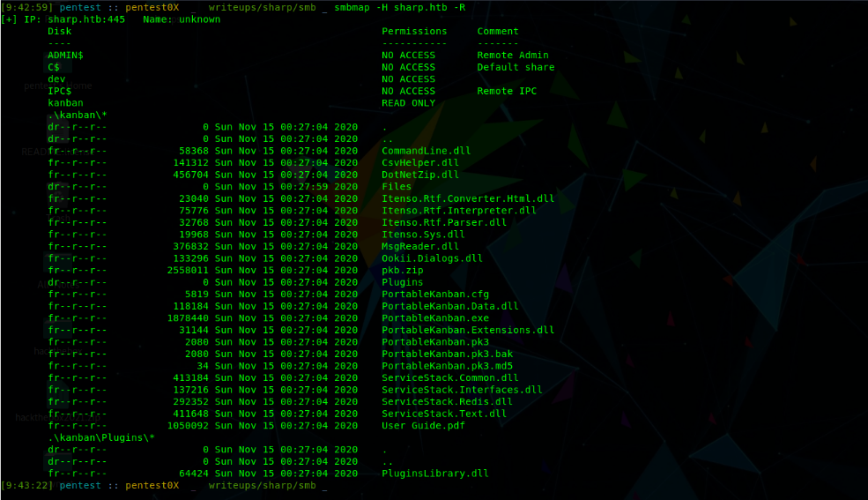Click the '.\kanban\Plugins\*' path line
Screen dimensions: 868x500
point(101,437)
